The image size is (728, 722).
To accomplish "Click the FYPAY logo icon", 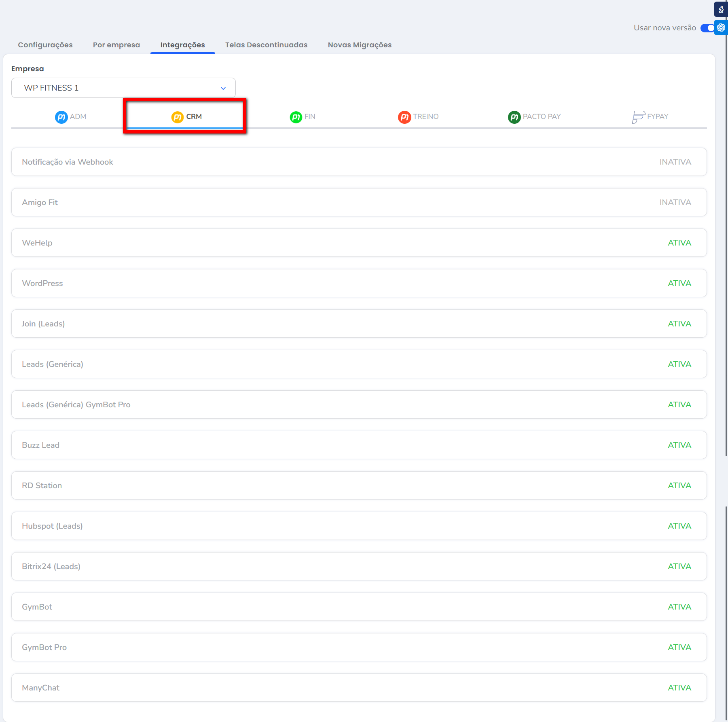I will [638, 117].
